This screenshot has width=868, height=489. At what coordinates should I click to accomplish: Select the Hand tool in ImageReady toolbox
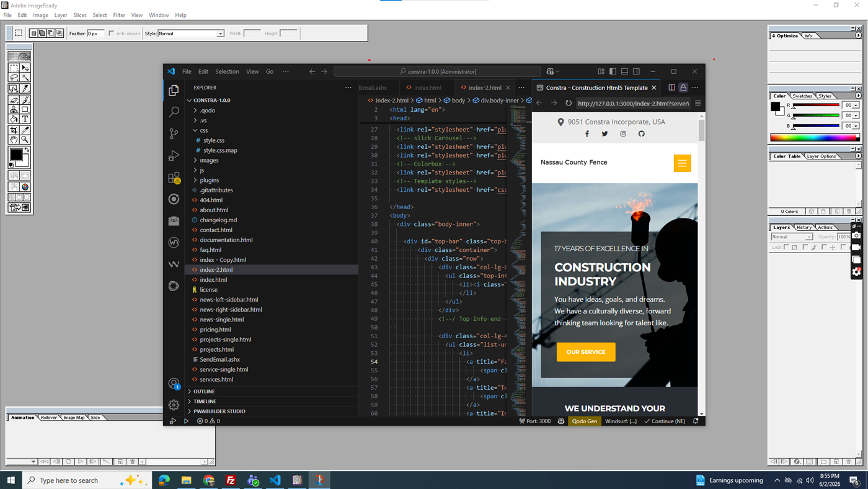(x=14, y=140)
